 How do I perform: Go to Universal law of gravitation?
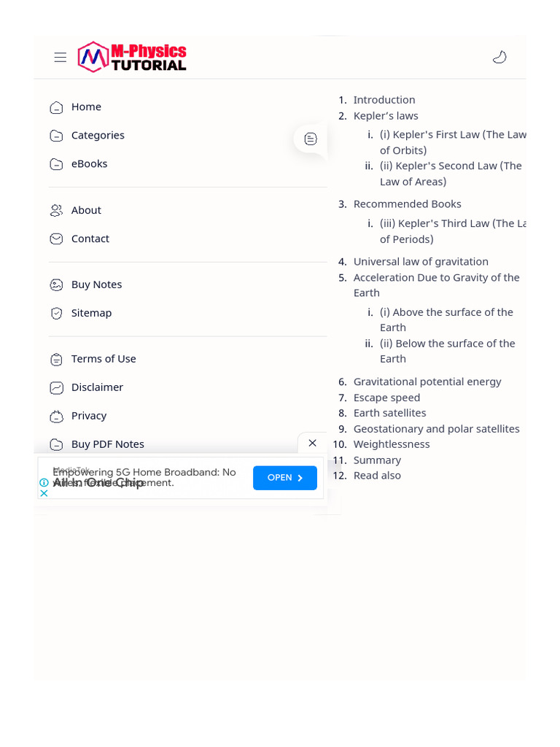click(421, 262)
